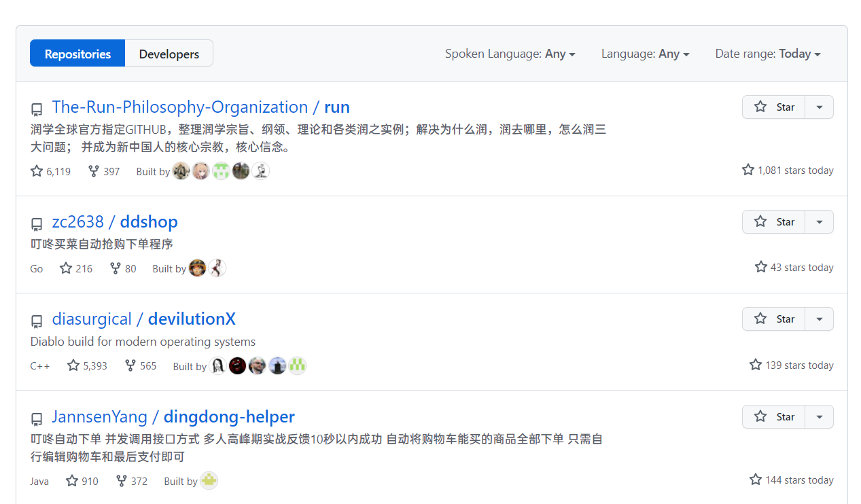
Task: Select the Repositories tab
Action: coord(77,54)
